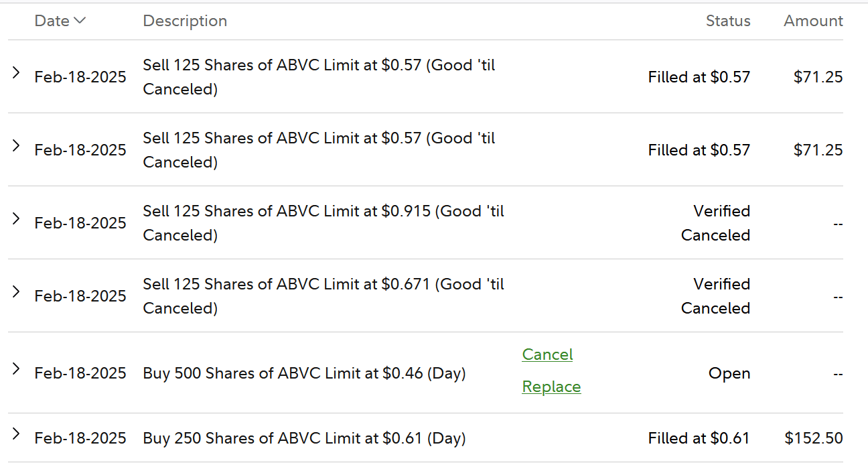
Task: Click the Open status text
Action: pyautogui.click(x=729, y=373)
